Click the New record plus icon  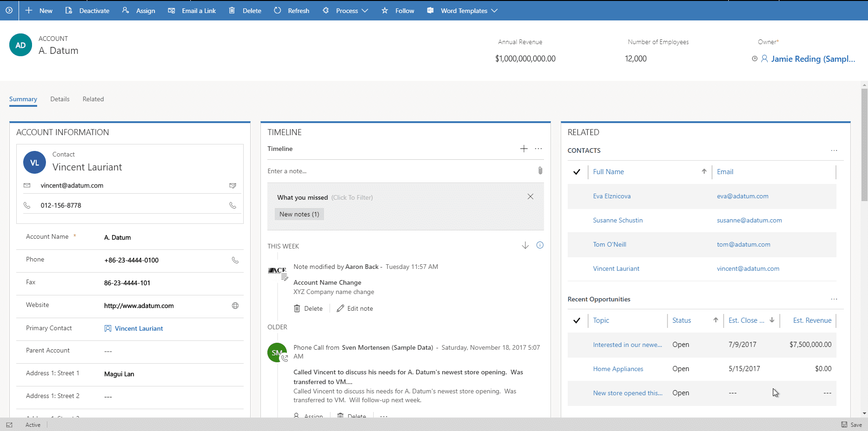(29, 10)
